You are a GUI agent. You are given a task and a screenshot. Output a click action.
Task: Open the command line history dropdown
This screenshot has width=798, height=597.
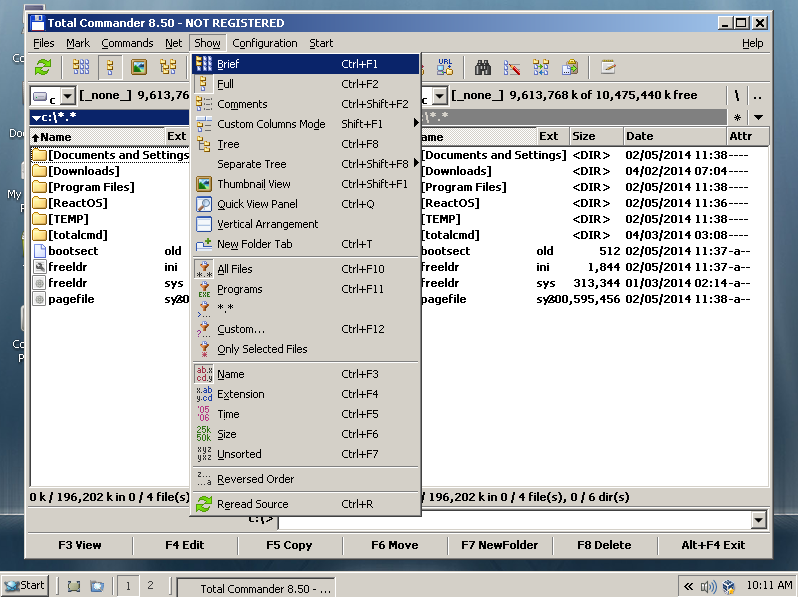pos(758,520)
